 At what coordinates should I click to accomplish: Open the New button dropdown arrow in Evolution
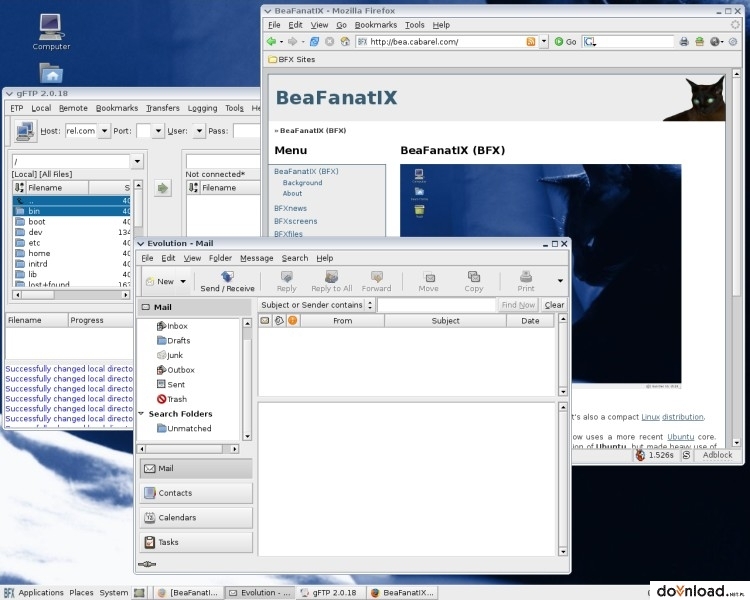pos(183,281)
